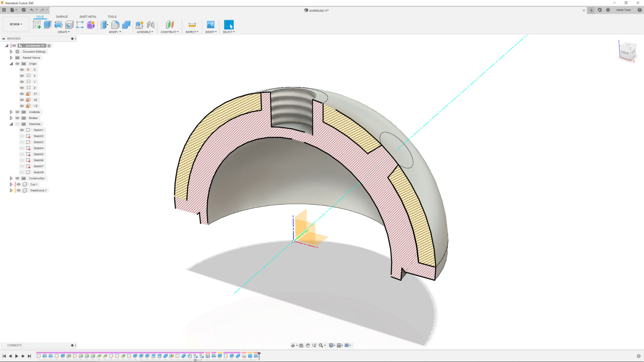Click the Fillet tool icon
The image size is (644, 362).
click(x=115, y=25)
